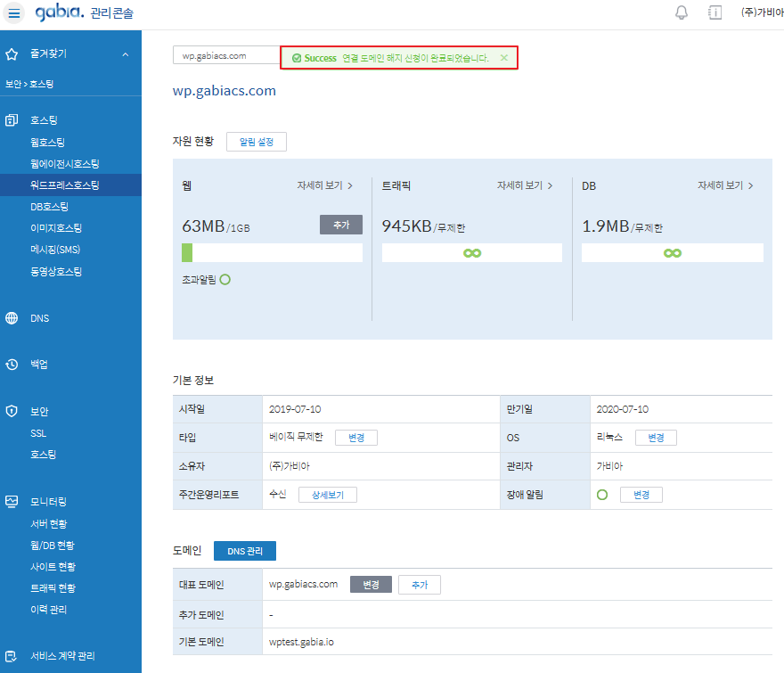Click 변경 button for 대표 도메인

coord(371,585)
